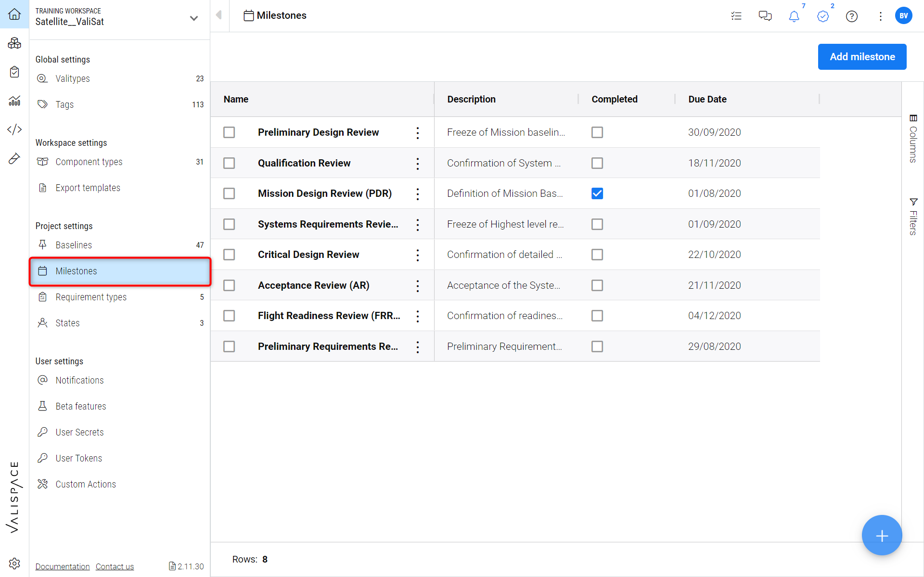Select the Qualification Review row checkbox
The width and height of the screenshot is (924, 577).
[x=229, y=163]
